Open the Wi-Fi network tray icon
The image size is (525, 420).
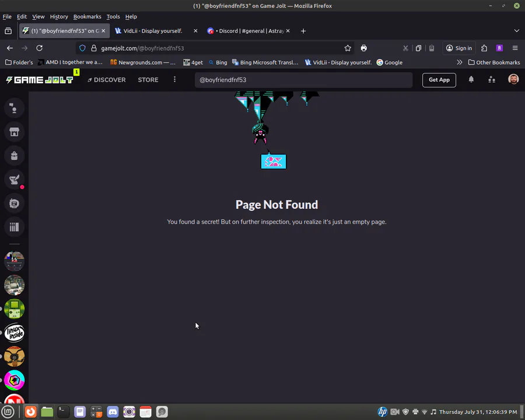(x=424, y=412)
